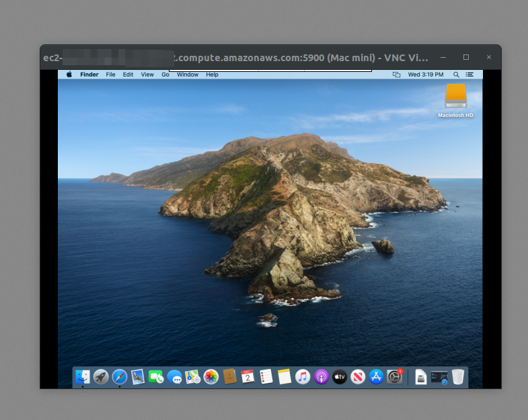Click the Wed 3:19 PM clock
This screenshot has width=528, height=420.
click(426, 75)
